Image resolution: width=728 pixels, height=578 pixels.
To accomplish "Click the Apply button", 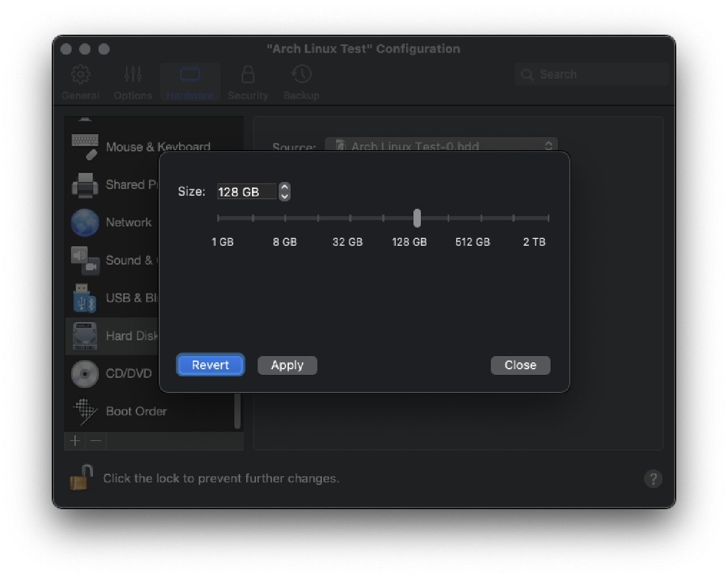I will 287,365.
